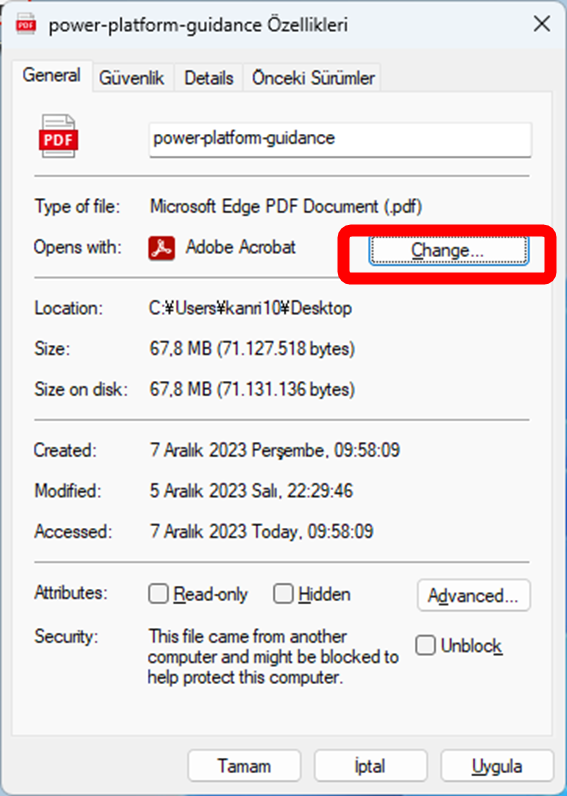567x796 pixels.
Task: Cancel with the İptal button
Action: pyautogui.click(x=371, y=766)
